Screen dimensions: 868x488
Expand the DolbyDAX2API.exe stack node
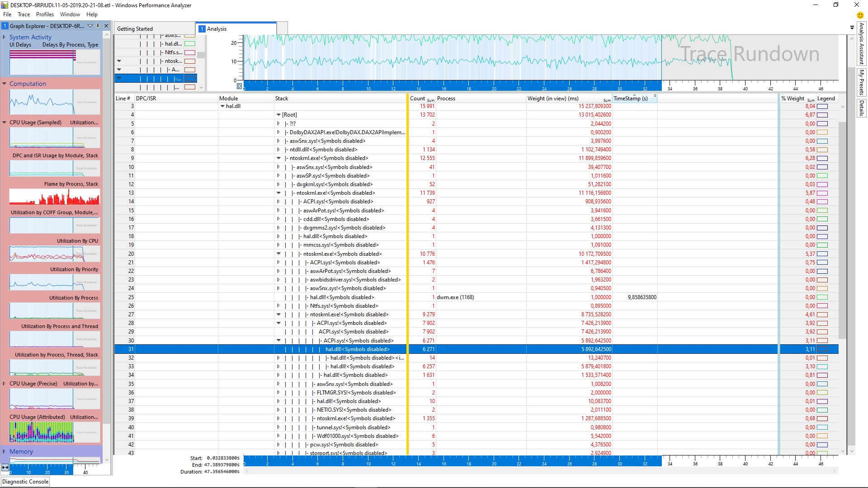(x=278, y=132)
